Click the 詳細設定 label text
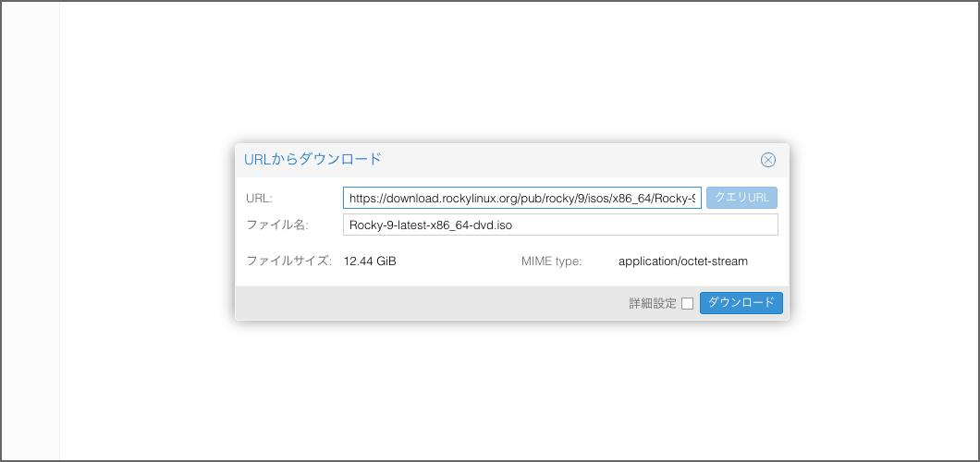The height and width of the screenshot is (462, 980). pyautogui.click(x=653, y=303)
